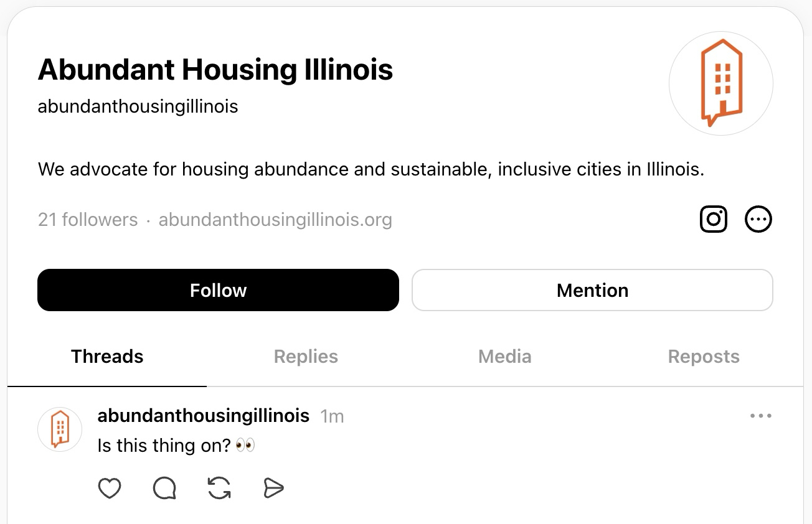View the 21 followers list
812x524 pixels.
click(x=88, y=220)
